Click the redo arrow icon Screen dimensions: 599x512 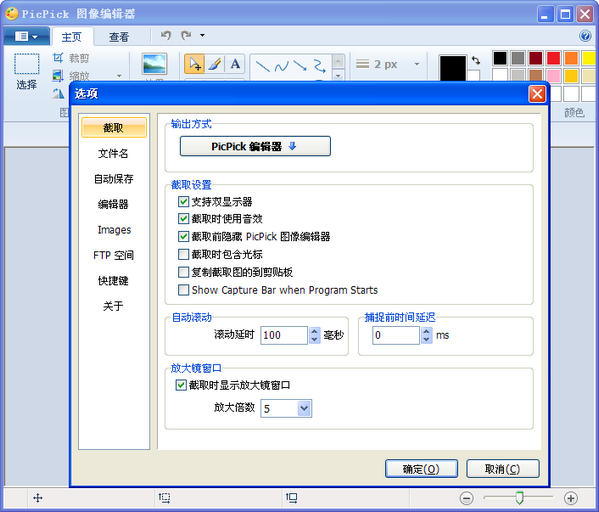(186, 36)
